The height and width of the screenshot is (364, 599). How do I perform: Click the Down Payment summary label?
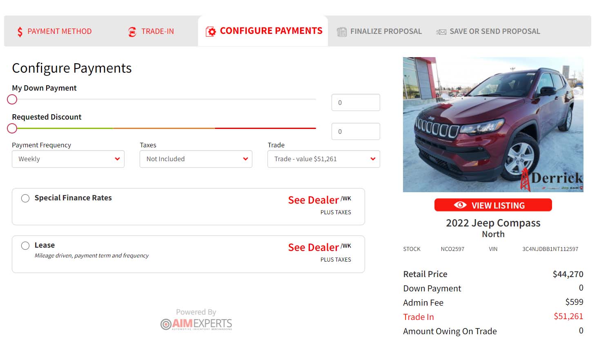432,289
